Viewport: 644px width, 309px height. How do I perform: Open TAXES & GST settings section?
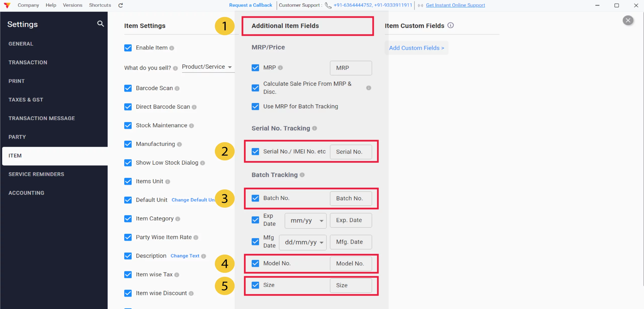[26, 100]
